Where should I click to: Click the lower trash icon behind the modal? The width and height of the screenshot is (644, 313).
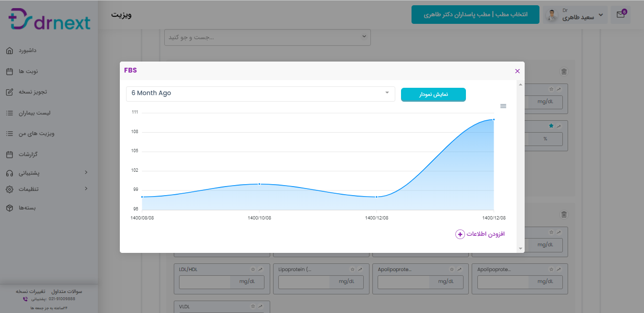(x=564, y=215)
